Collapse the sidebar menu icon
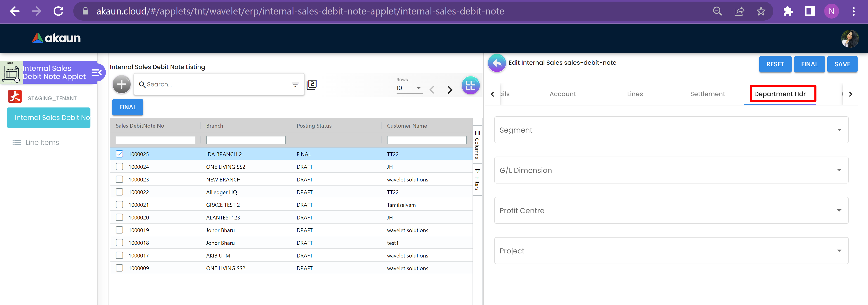Screen dimensions: 868x305 coord(96,72)
